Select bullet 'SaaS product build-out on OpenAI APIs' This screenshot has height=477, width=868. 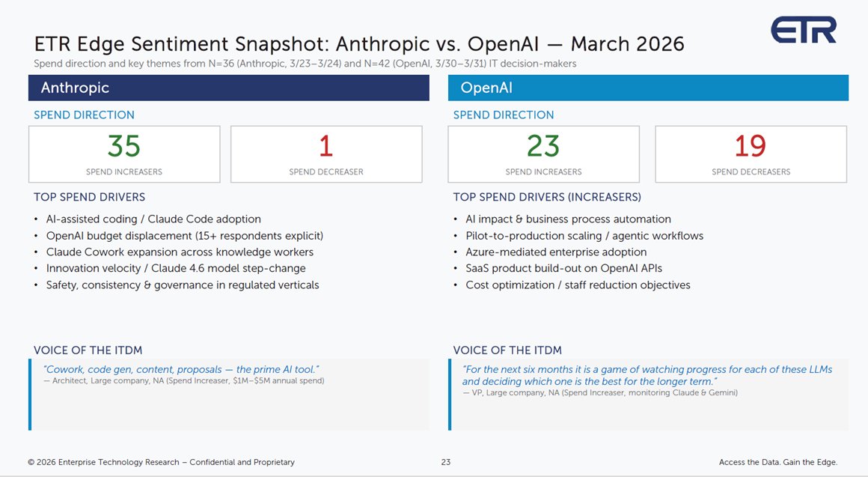tap(563, 268)
